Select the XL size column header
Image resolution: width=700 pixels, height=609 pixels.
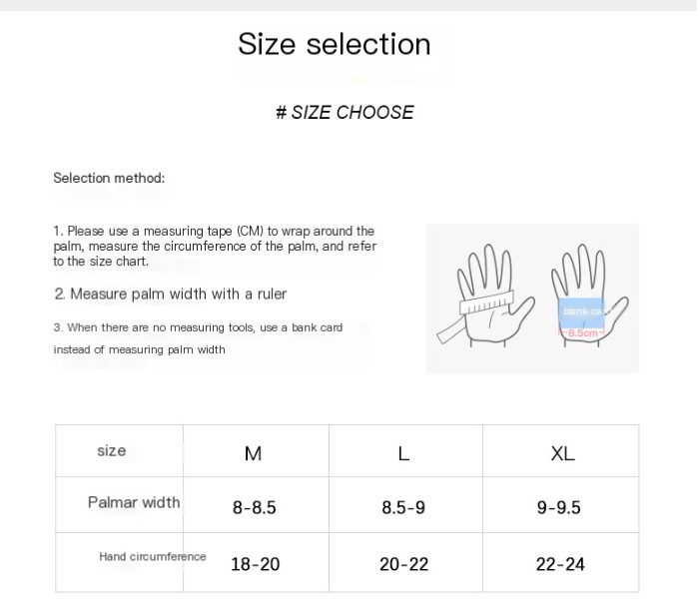point(562,453)
